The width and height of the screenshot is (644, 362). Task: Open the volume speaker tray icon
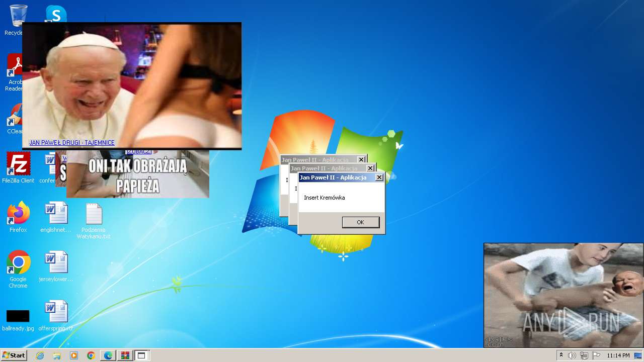pyautogui.click(x=572, y=355)
